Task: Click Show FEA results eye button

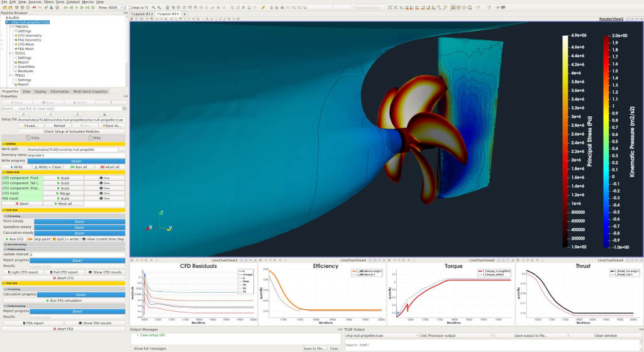Action: [x=94, y=323]
